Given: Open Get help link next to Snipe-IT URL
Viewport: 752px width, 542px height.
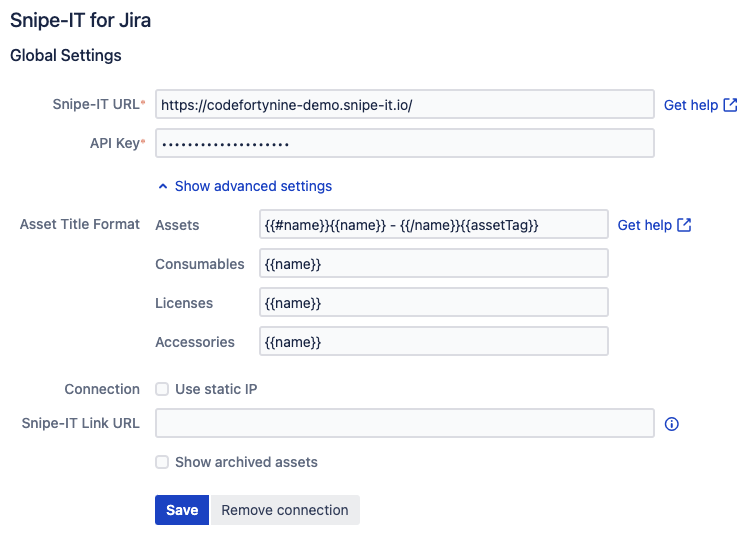Looking at the screenshot, I should point(691,105).
